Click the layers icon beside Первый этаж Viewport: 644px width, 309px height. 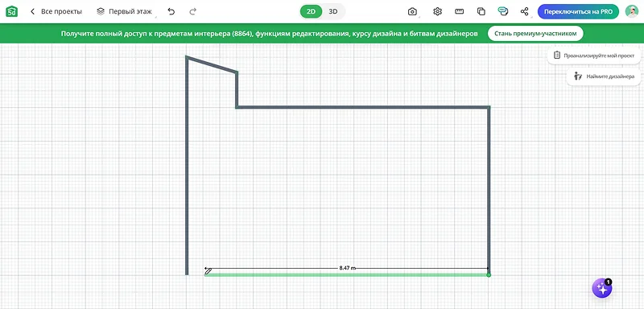click(x=101, y=11)
